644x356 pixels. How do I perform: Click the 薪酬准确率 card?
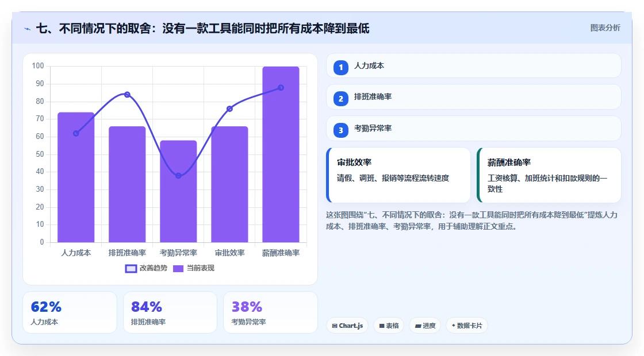pyautogui.click(x=549, y=175)
